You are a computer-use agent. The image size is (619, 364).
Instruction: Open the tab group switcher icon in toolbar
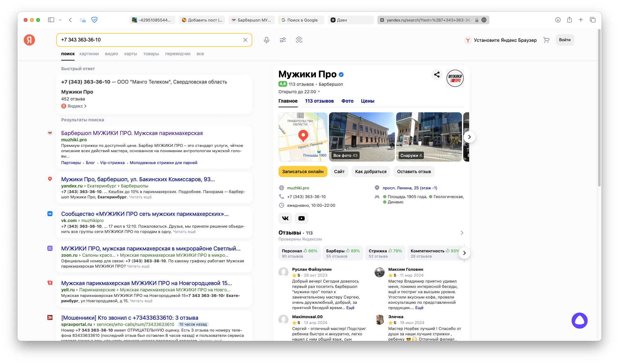click(83, 20)
